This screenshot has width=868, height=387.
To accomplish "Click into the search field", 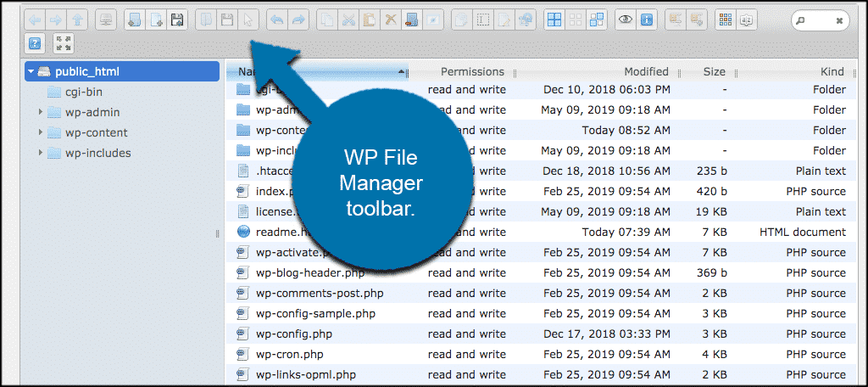I will (x=820, y=20).
